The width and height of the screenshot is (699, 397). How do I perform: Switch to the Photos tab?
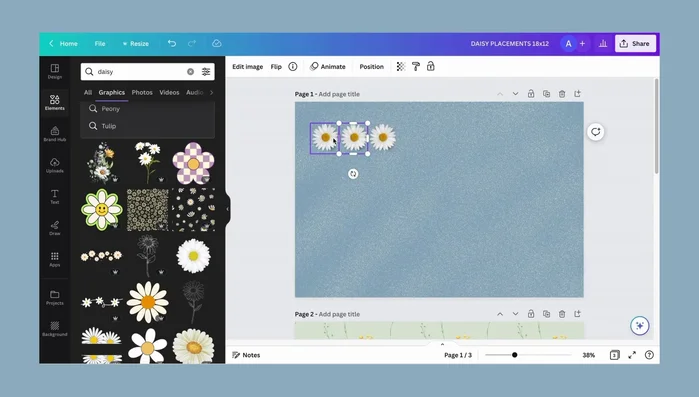[x=142, y=92]
